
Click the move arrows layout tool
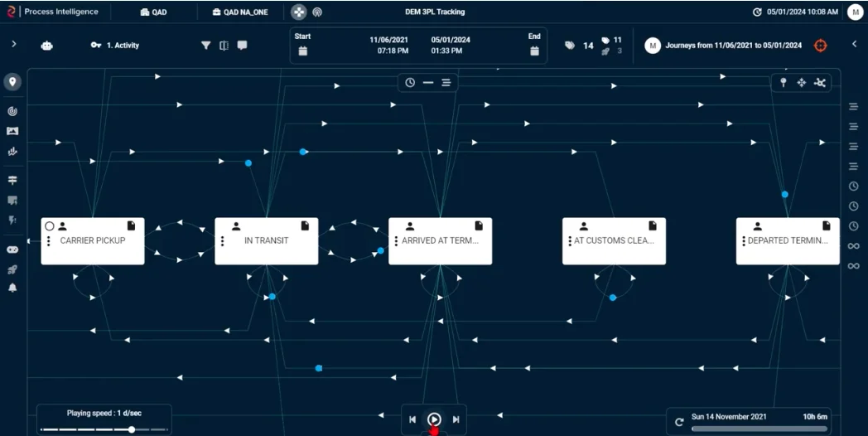click(801, 83)
